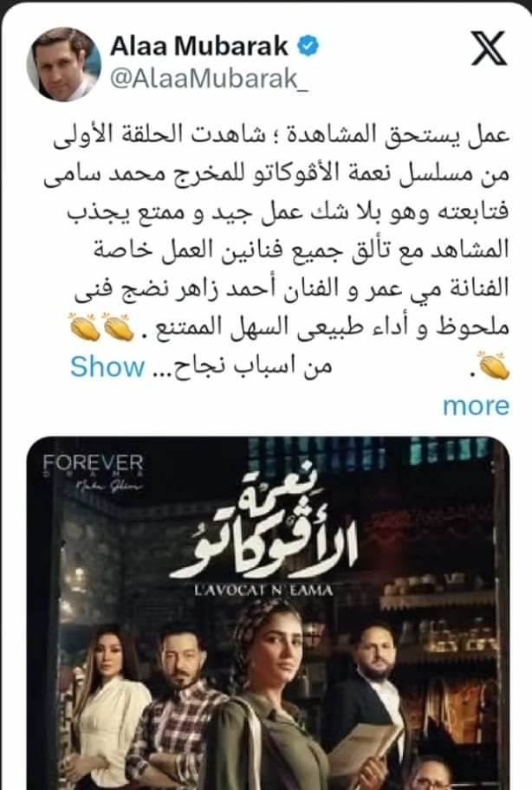The width and height of the screenshot is (532, 790).
Task: Click the pair of clapping hands emojis
Action: pyautogui.click(x=101, y=327)
